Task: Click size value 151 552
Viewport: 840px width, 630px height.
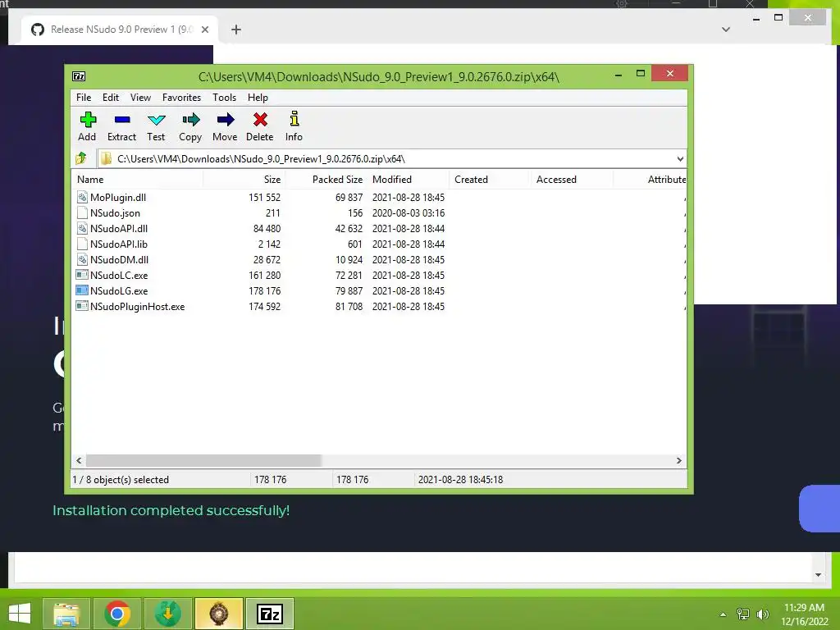Action: 265,198
